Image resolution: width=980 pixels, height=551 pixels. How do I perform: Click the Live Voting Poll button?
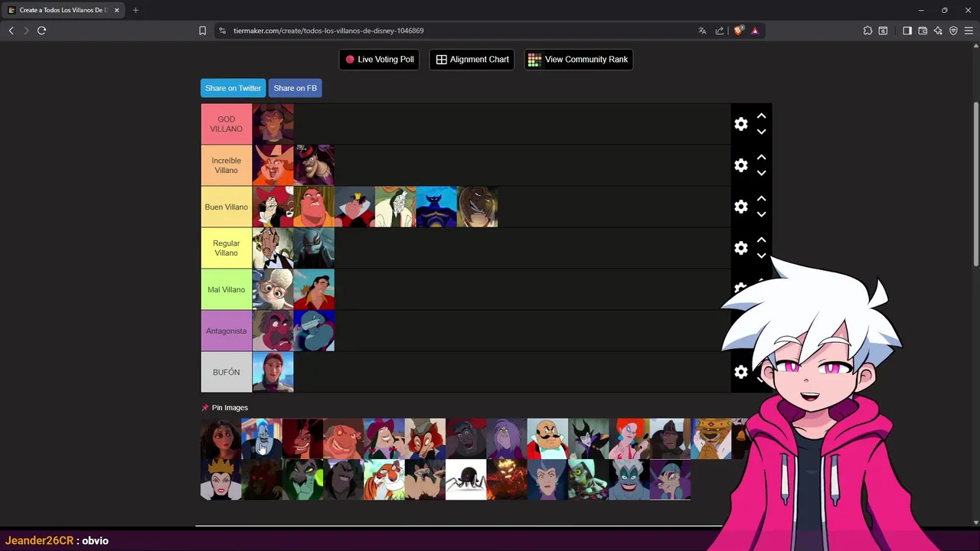379,60
